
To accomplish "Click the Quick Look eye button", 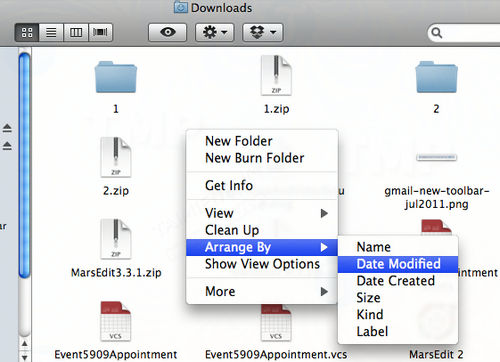I will click(x=167, y=32).
